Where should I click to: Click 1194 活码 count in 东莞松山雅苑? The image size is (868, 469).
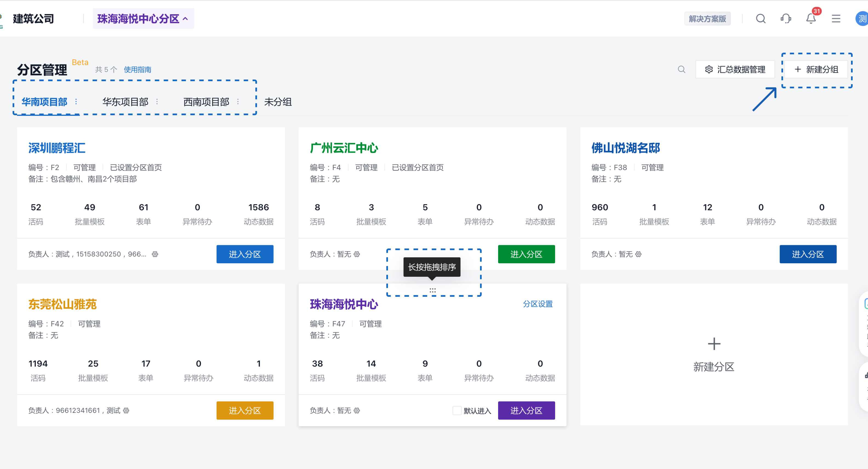point(38,364)
